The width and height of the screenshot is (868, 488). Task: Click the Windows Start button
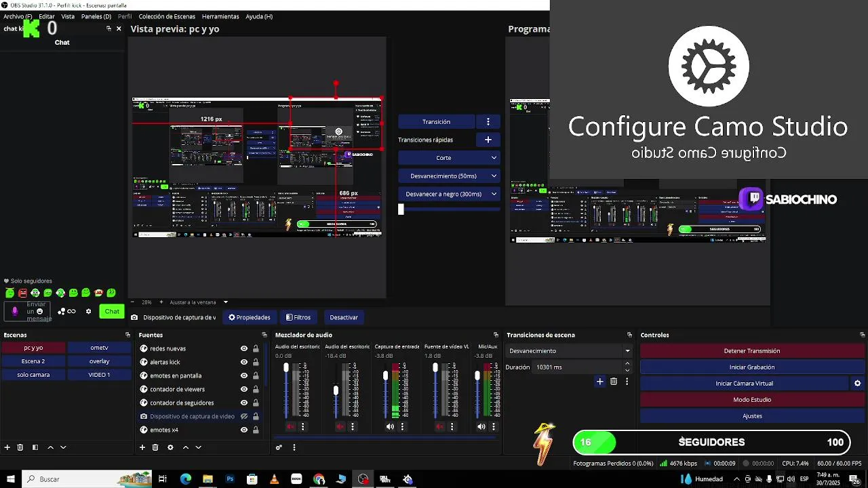(11, 479)
